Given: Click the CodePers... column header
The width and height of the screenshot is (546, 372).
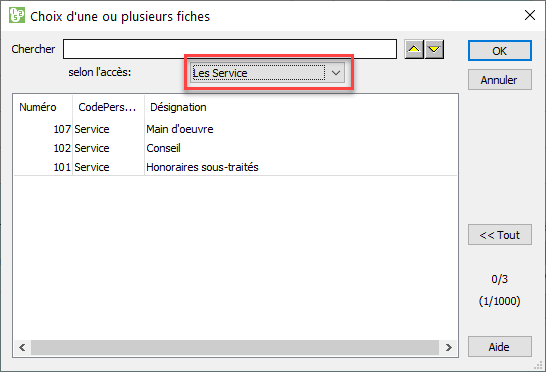Looking at the screenshot, I should 108,107.
